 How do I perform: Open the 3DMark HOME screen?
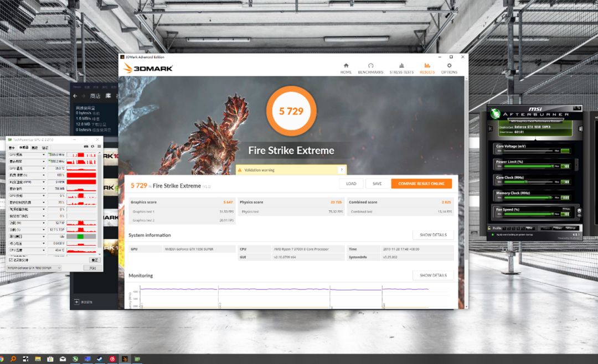coord(346,67)
